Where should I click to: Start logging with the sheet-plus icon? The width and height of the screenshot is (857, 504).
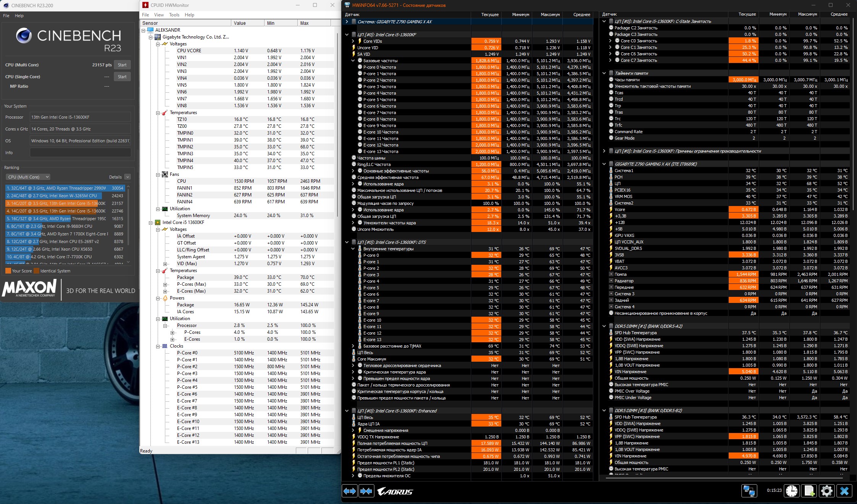(809, 491)
